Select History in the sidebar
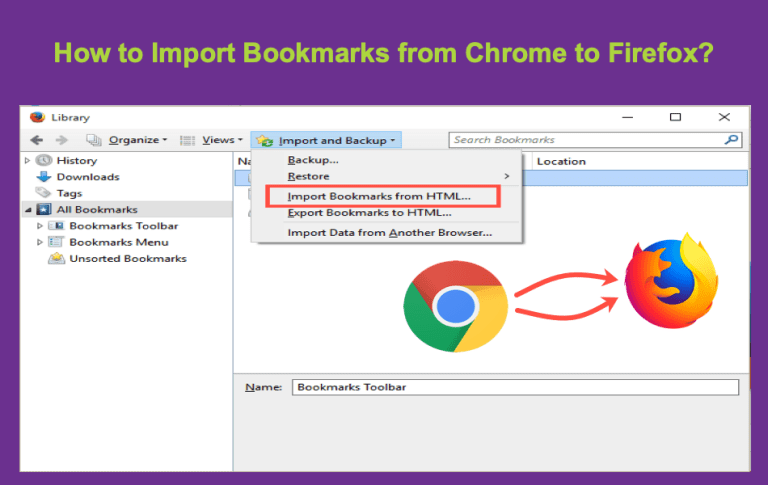Screen dimensions: 768x485 tap(77, 160)
